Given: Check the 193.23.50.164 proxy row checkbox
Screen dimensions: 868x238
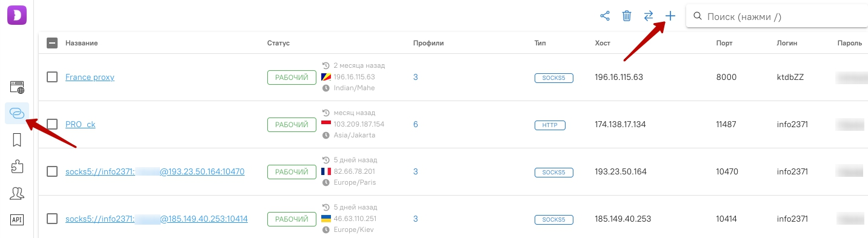Looking at the screenshot, I should 52,171.
